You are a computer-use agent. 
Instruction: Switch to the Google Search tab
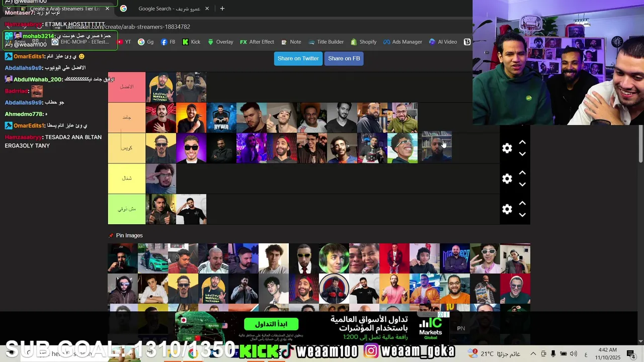pyautogui.click(x=166, y=9)
